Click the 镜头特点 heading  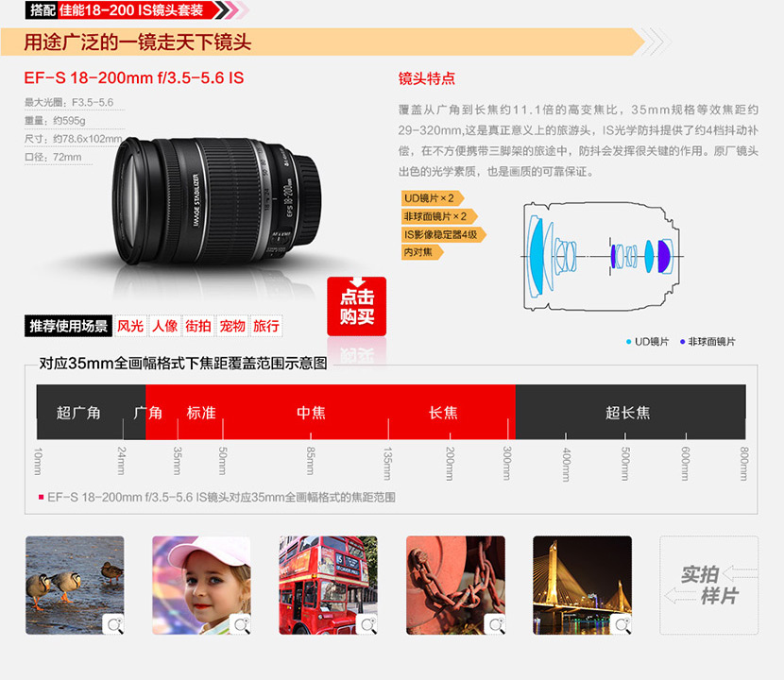click(427, 78)
